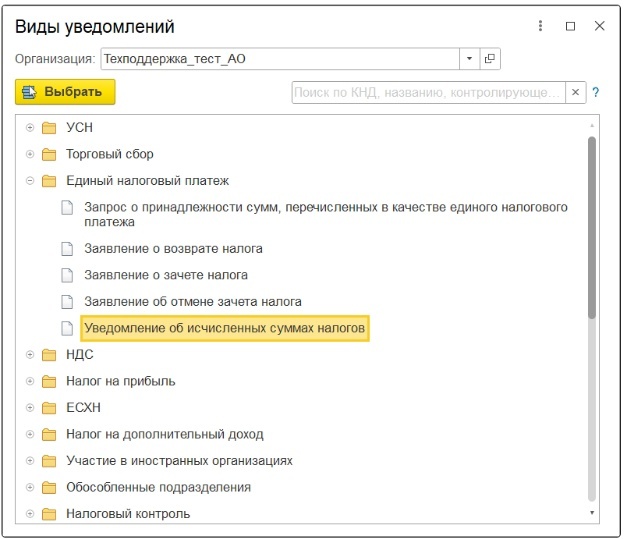This screenshot has height=539, width=624.
Task: Select Уведомление об исчисленных суммах налогов
Action: [225, 328]
